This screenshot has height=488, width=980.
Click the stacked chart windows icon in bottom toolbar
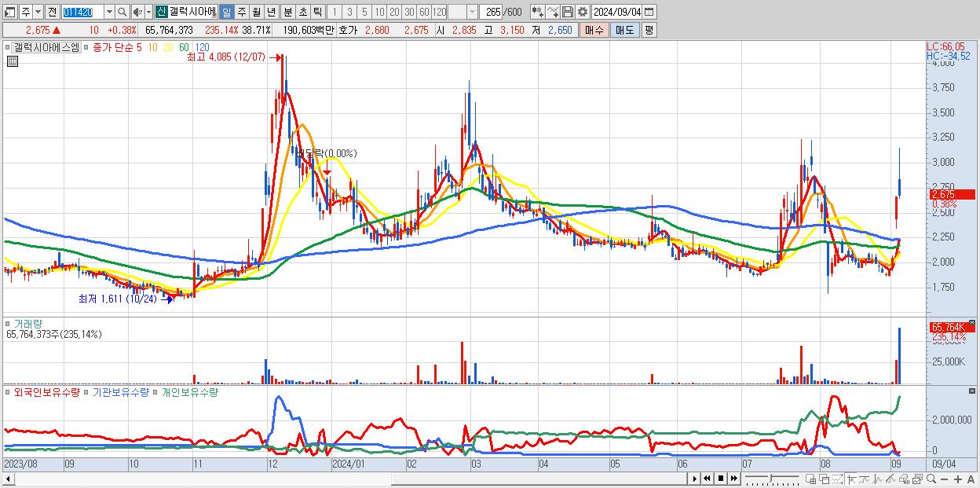[x=917, y=479]
